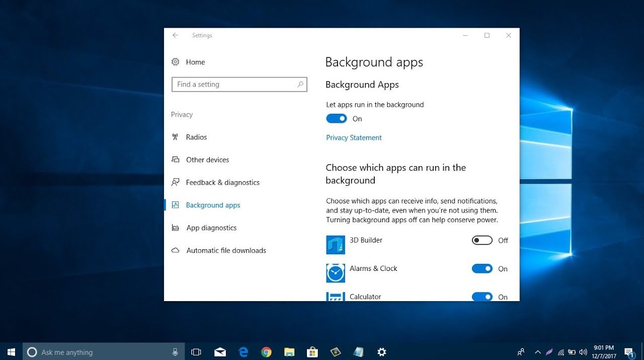Click the 3D Builder app icon
The image size is (644, 360).
[335, 245]
